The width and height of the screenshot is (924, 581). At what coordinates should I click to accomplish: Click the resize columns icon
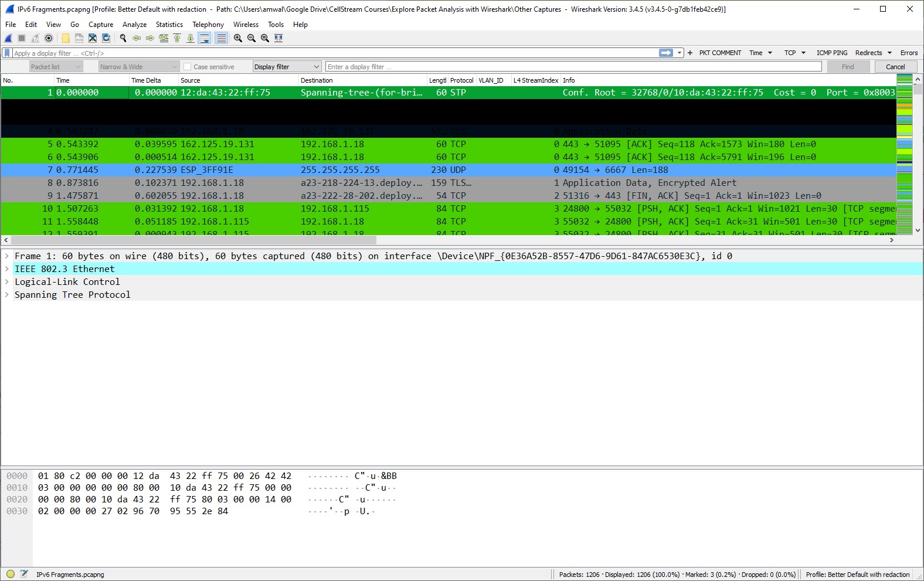(278, 38)
